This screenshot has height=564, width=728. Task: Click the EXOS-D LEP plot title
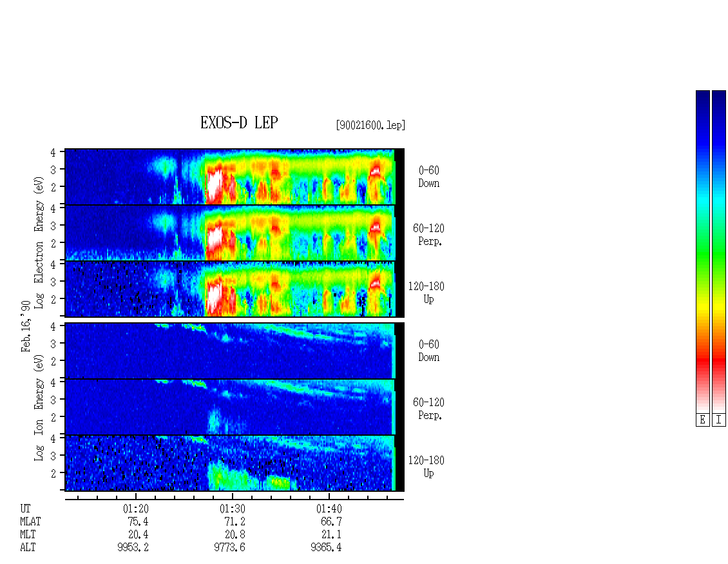click(239, 122)
